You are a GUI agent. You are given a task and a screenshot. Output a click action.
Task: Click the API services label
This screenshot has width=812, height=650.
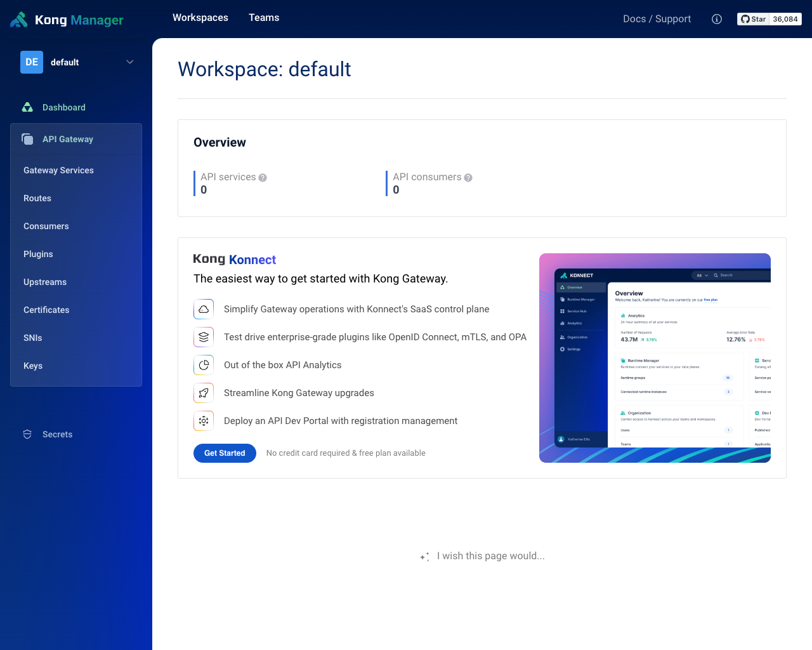coord(228,177)
